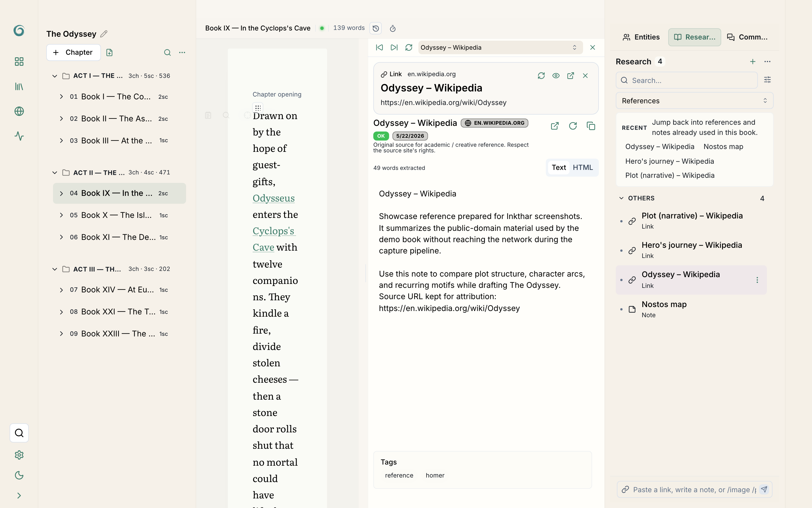Collapse the ACT II folder
812x508 pixels.
click(x=55, y=173)
